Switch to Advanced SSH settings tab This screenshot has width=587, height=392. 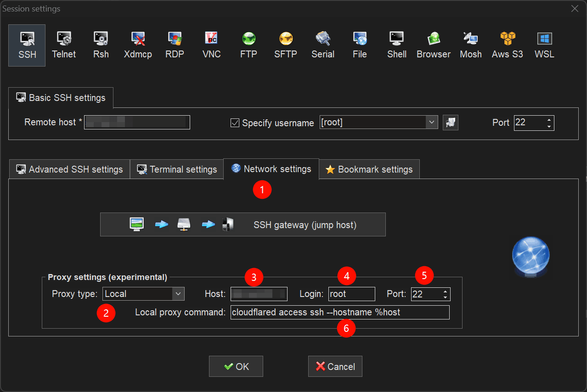click(x=70, y=169)
